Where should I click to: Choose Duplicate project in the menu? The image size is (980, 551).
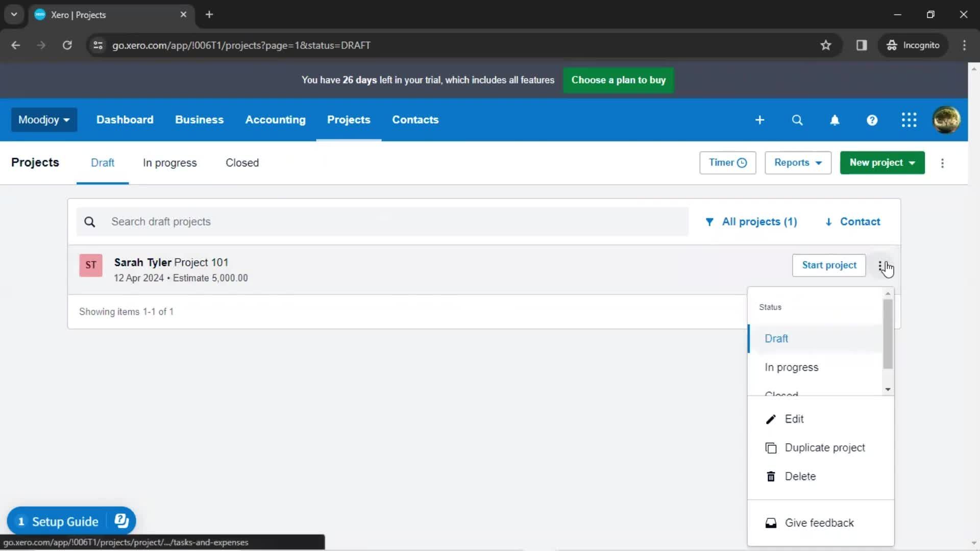pyautogui.click(x=821, y=447)
